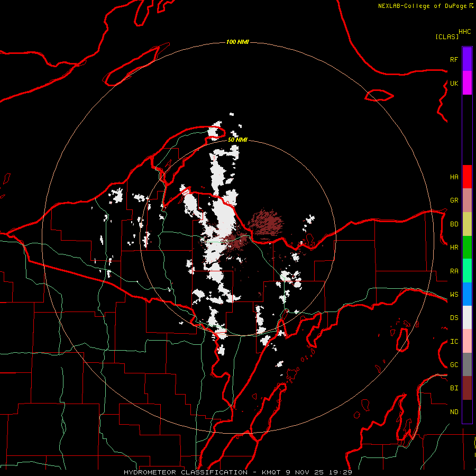Pick the HR dark green legend swatch
476x476 pixels.
(467, 248)
